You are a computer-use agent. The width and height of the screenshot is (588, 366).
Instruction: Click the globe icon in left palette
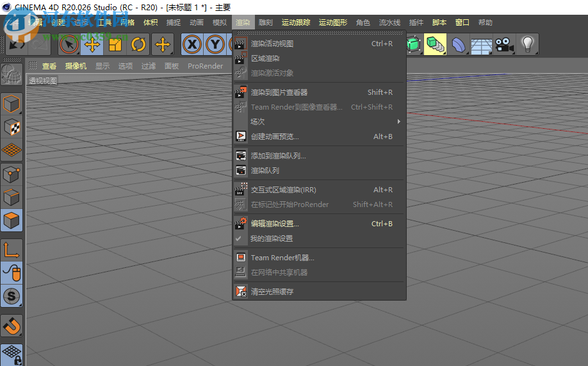pyautogui.click(x=12, y=74)
